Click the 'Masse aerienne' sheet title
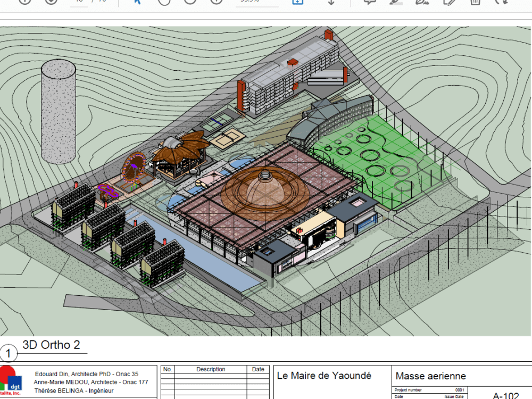The image size is (532, 399). pos(430,376)
